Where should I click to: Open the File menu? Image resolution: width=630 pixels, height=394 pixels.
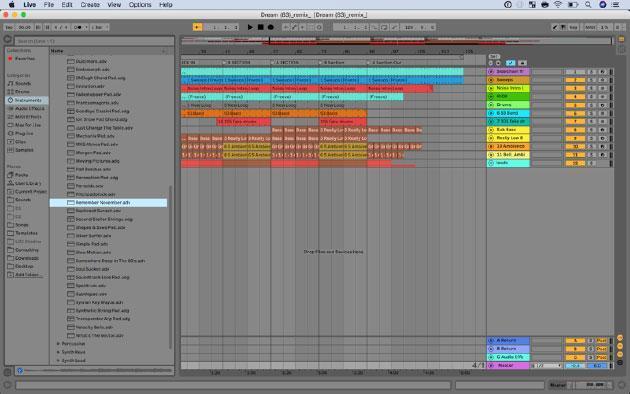[49, 5]
